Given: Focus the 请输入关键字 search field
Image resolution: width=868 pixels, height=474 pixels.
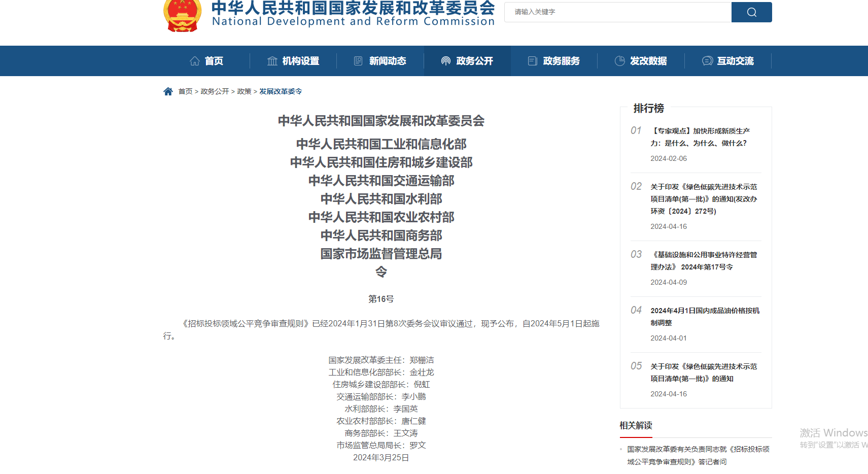Looking at the screenshot, I should pyautogui.click(x=618, y=12).
